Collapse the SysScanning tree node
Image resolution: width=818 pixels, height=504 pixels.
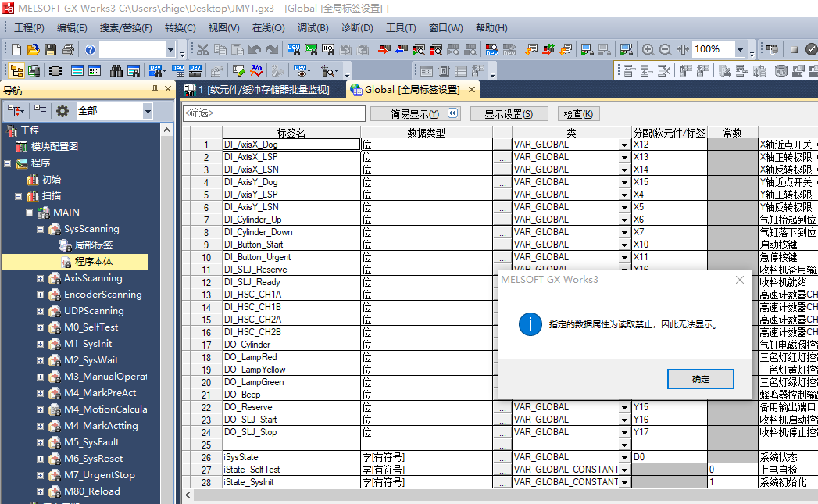tap(41, 229)
